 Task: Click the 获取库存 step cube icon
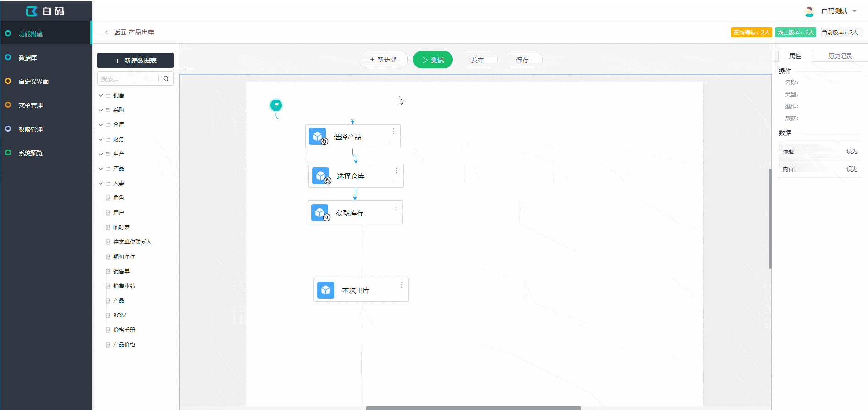pyautogui.click(x=320, y=212)
